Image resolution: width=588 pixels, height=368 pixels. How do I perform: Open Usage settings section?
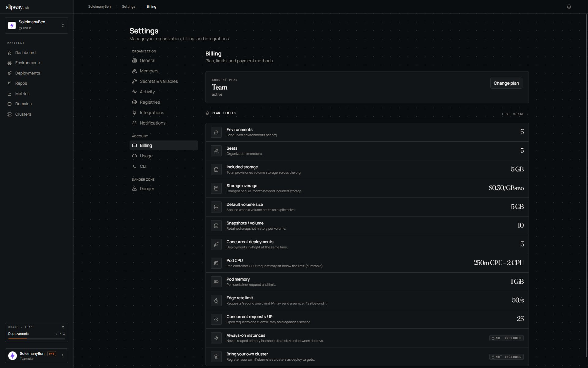point(164,156)
